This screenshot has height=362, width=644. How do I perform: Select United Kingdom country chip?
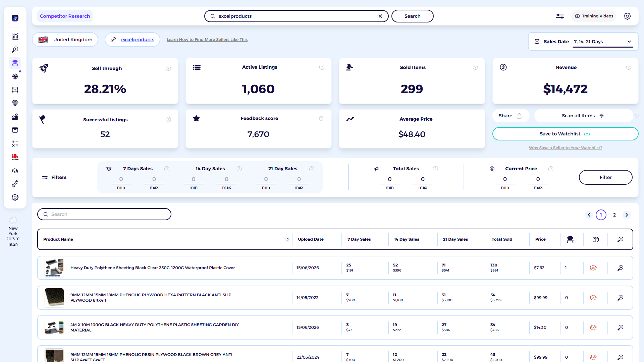coord(65,40)
